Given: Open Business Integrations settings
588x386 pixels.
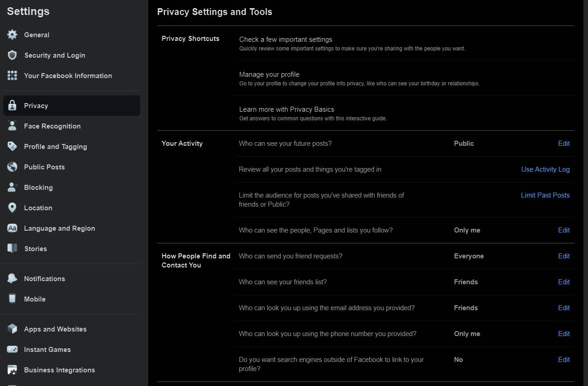Looking at the screenshot, I should pyautogui.click(x=72, y=370).
